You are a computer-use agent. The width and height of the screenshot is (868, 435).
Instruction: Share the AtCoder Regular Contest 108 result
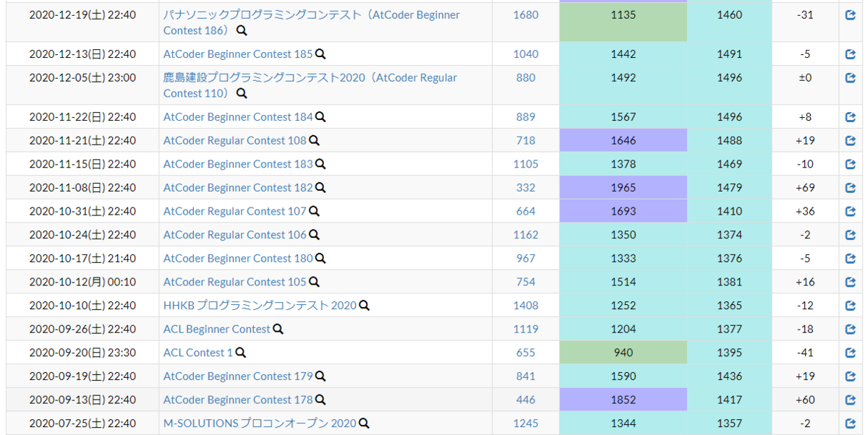(x=851, y=140)
